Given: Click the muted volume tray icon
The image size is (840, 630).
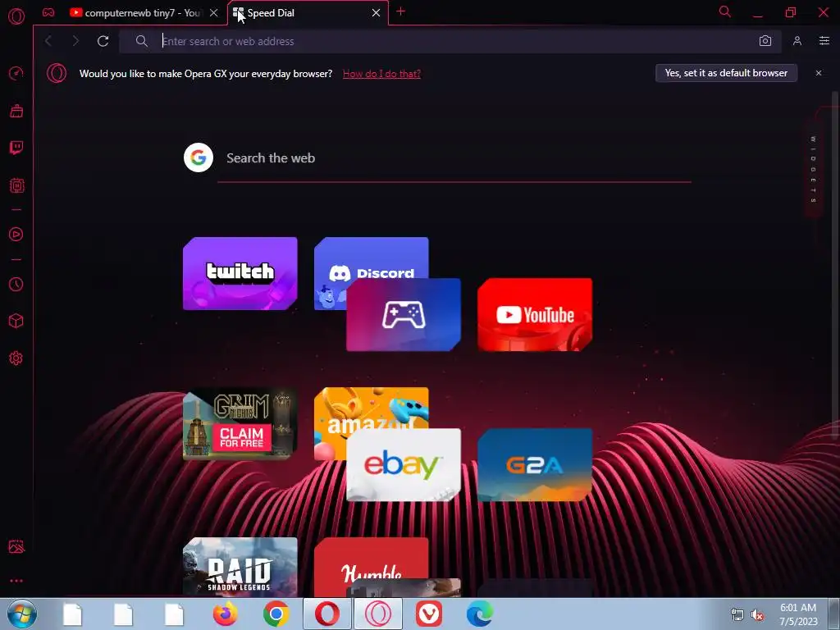Looking at the screenshot, I should click(757, 615).
